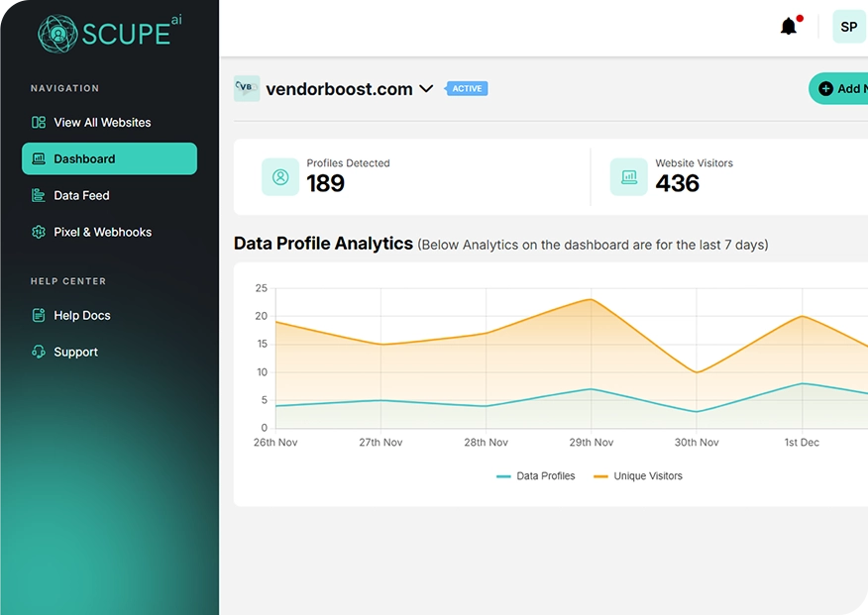Click the 29th Nov Unique Visitors peak
This screenshot has height=615, width=868.
click(592, 299)
